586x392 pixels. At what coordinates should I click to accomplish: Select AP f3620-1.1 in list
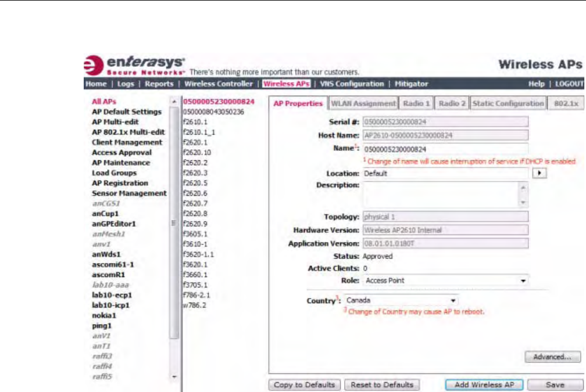tap(198, 254)
